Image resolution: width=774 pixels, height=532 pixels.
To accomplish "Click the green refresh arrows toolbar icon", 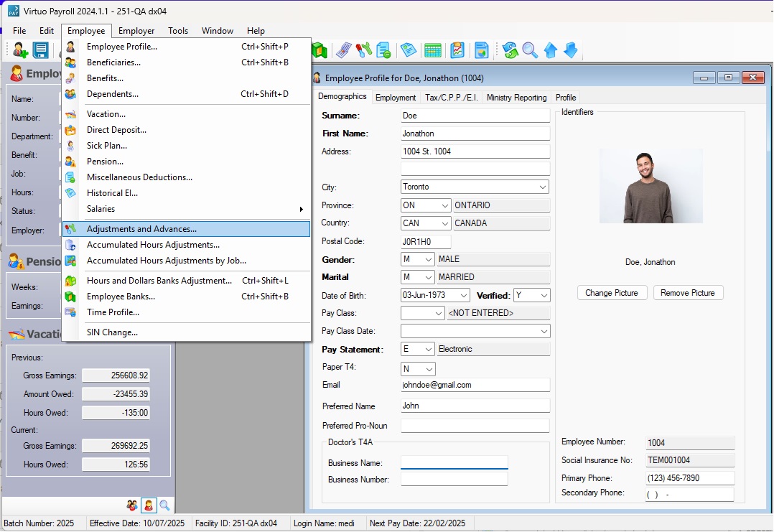I will click(510, 50).
